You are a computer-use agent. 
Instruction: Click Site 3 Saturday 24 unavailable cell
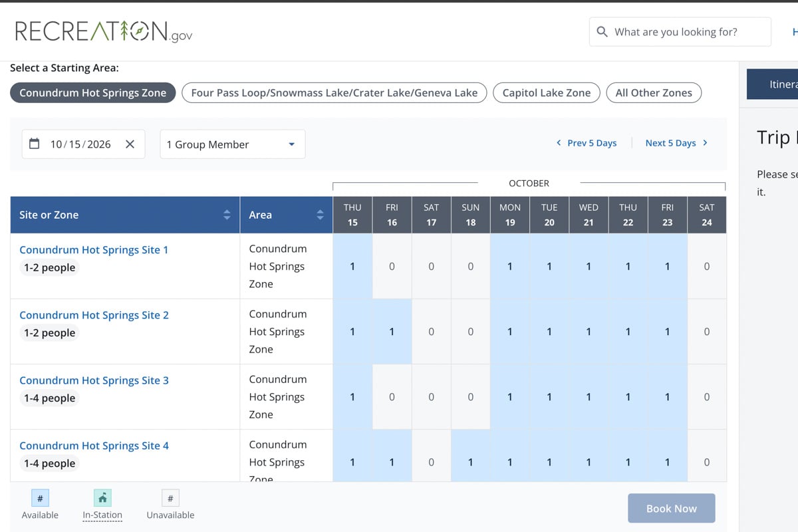click(707, 397)
